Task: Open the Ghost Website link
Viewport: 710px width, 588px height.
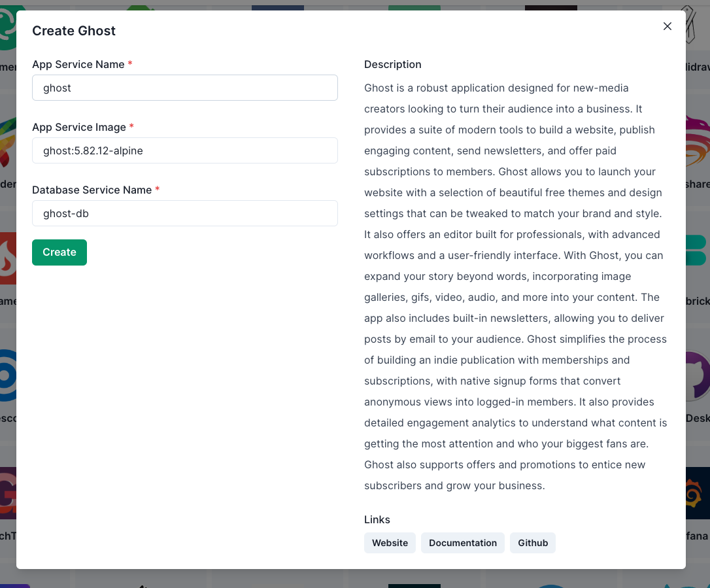Action: click(x=390, y=543)
